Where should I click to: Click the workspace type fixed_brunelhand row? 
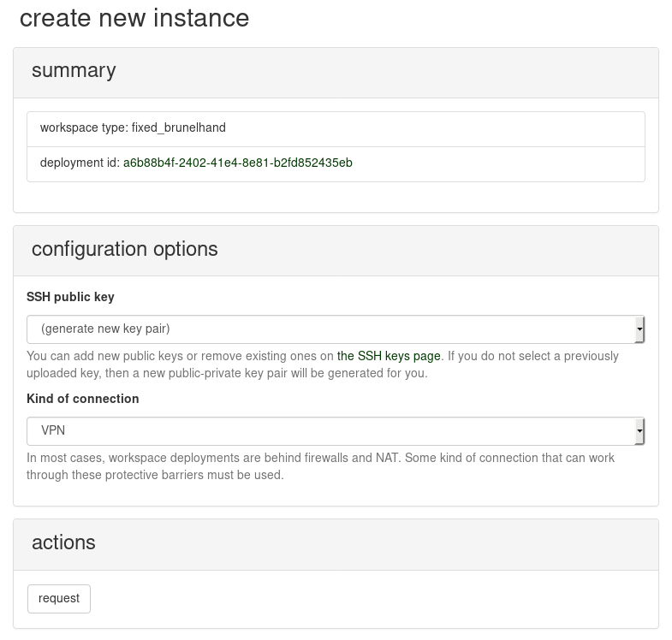click(x=336, y=129)
